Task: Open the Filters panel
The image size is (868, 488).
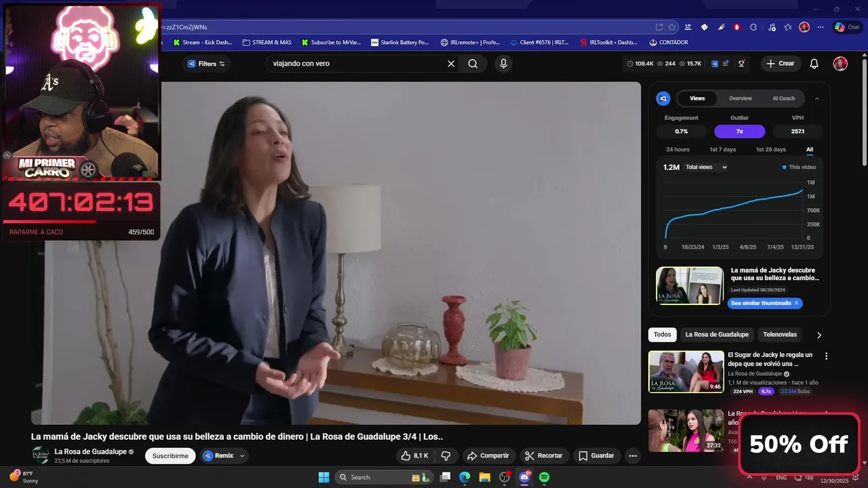Action: (x=206, y=64)
